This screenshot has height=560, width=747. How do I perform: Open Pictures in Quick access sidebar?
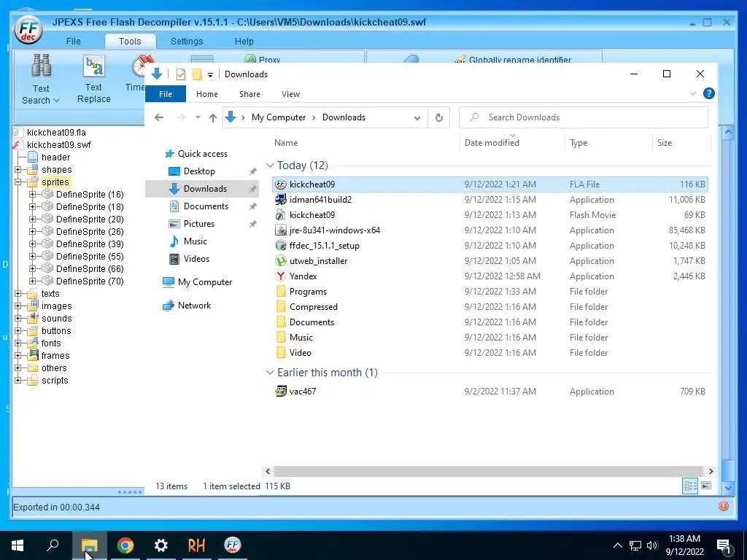(x=198, y=224)
